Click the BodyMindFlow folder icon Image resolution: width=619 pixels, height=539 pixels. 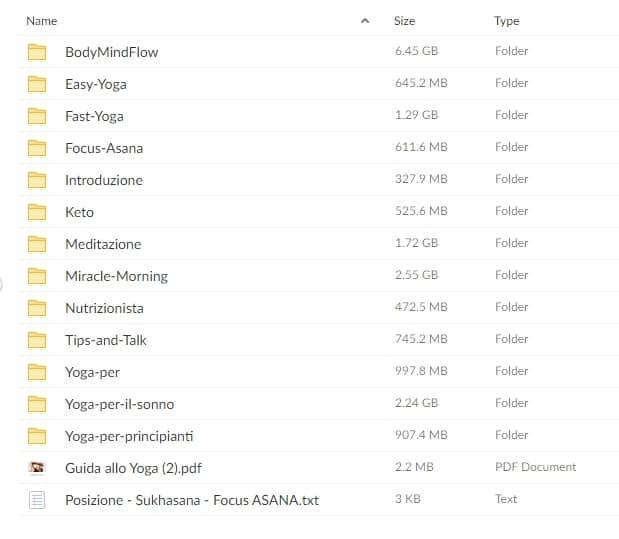tap(37, 52)
